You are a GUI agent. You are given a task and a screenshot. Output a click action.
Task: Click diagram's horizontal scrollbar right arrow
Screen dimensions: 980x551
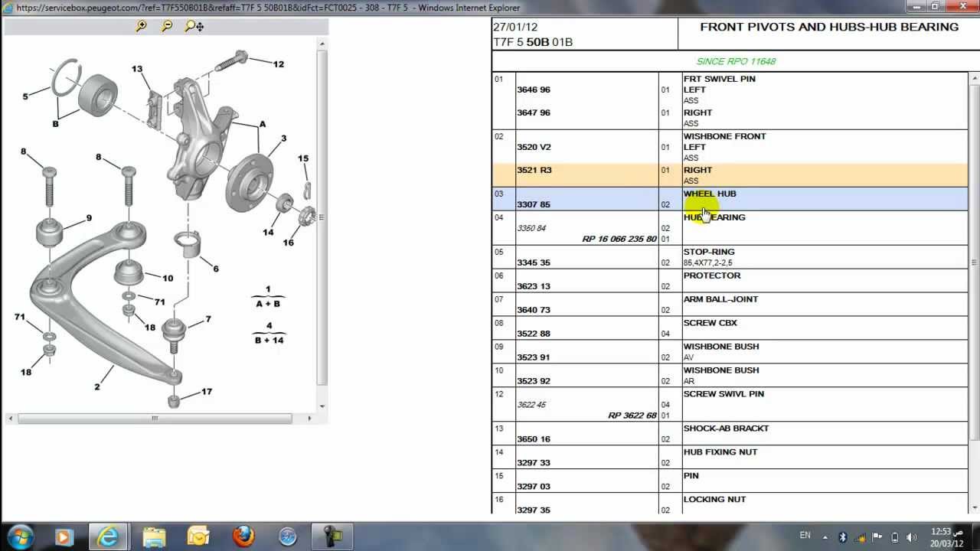[x=309, y=419]
